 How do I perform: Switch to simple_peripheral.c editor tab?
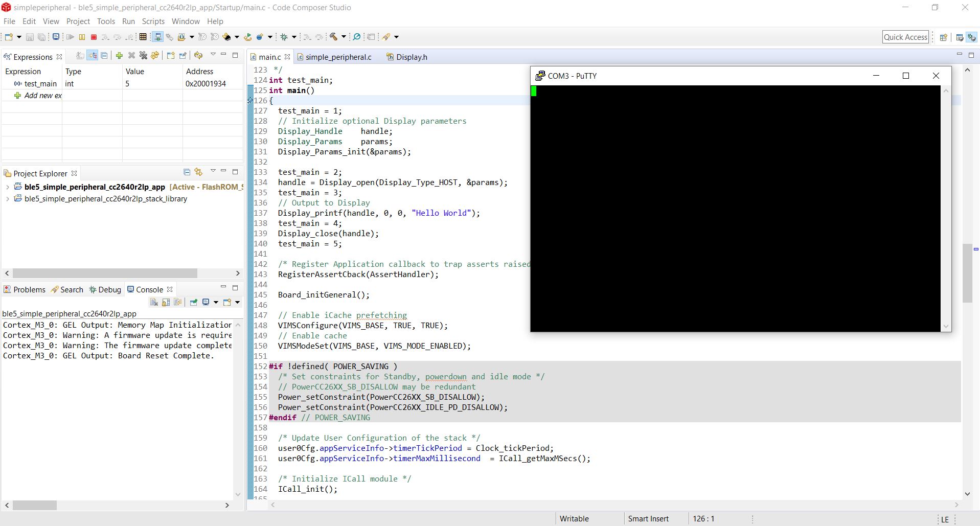tap(338, 57)
